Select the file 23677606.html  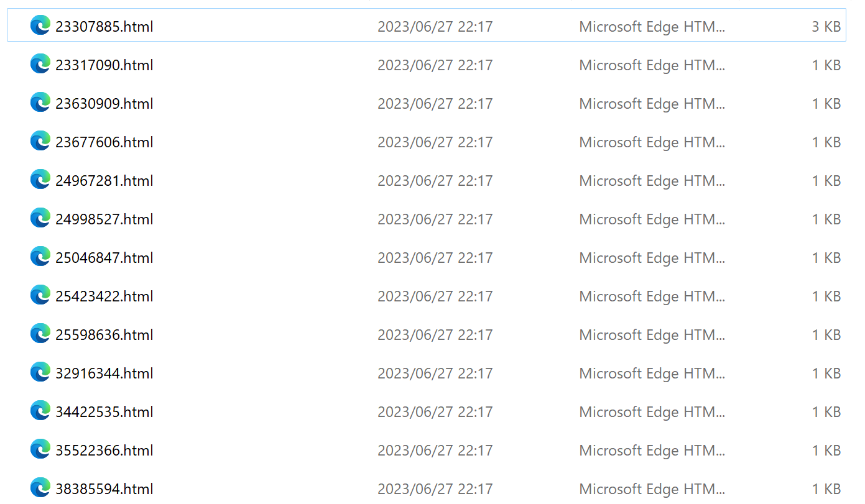[x=104, y=140]
